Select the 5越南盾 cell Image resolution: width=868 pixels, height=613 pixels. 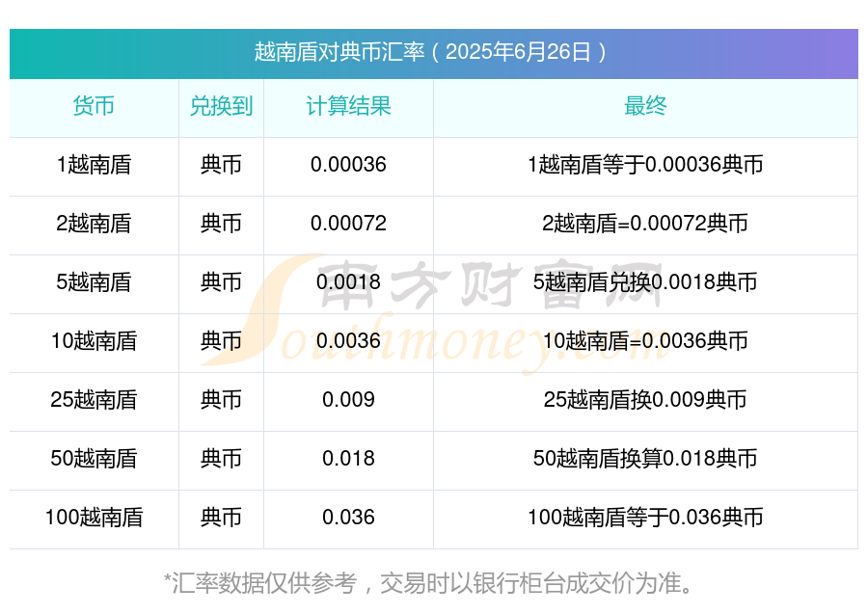[94, 282]
